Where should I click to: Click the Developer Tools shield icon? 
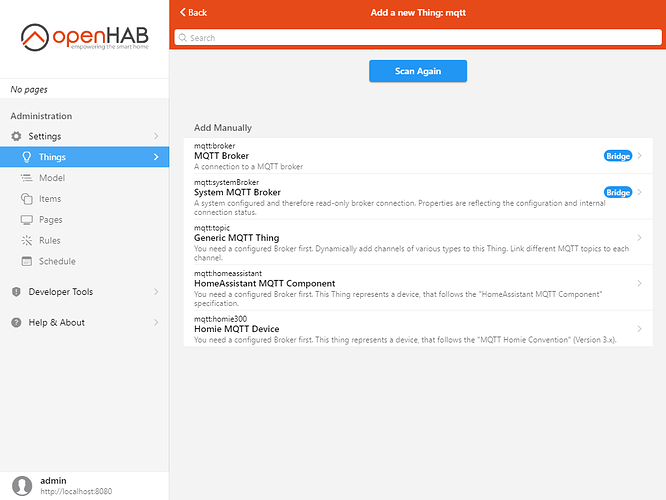(16, 292)
